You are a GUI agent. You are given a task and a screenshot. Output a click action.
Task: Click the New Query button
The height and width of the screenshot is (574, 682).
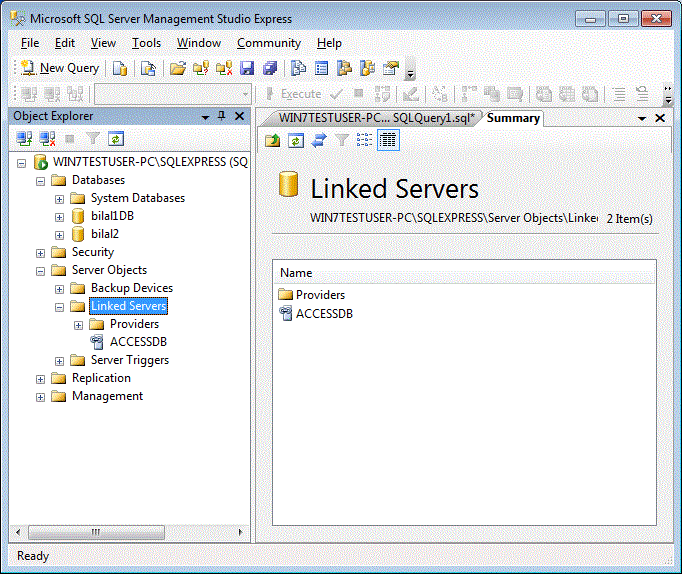[x=60, y=68]
